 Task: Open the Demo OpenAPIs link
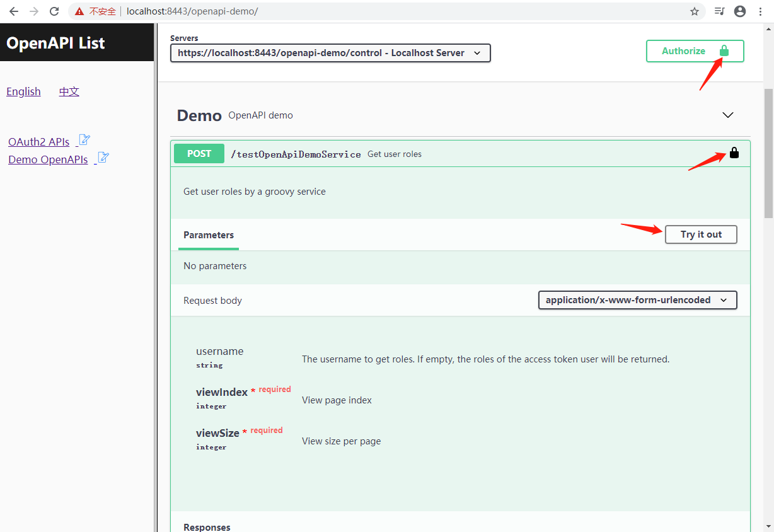[48, 159]
